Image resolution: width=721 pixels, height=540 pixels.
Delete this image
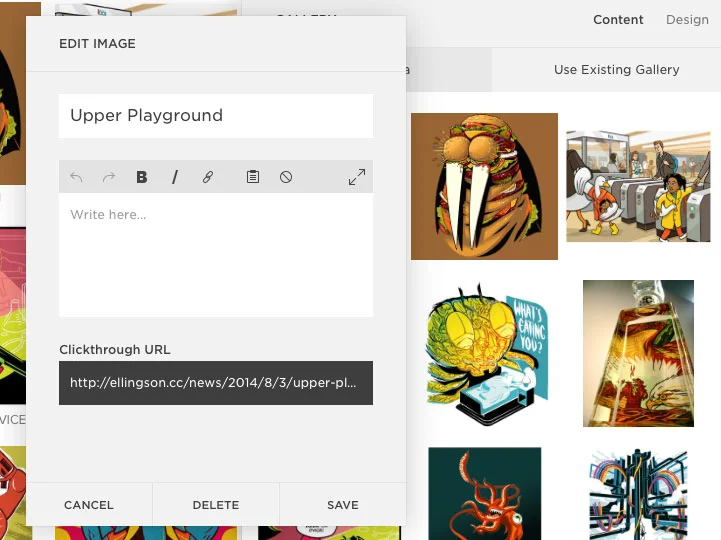click(216, 505)
